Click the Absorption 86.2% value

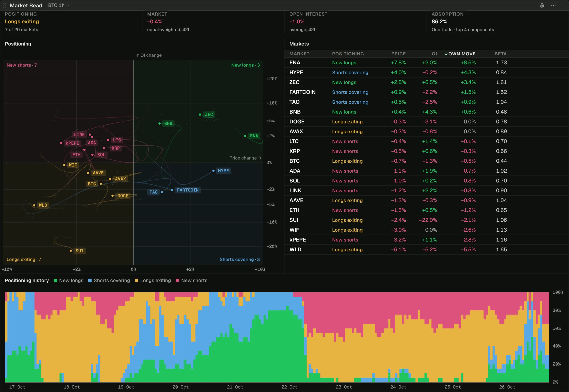coord(439,22)
